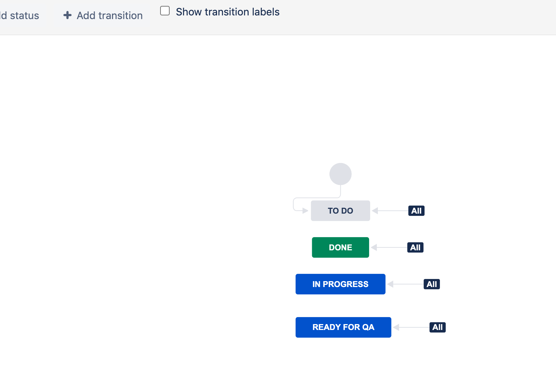Select the IN PROGRESS status node
The height and width of the screenshot is (392, 556).
(340, 284)
